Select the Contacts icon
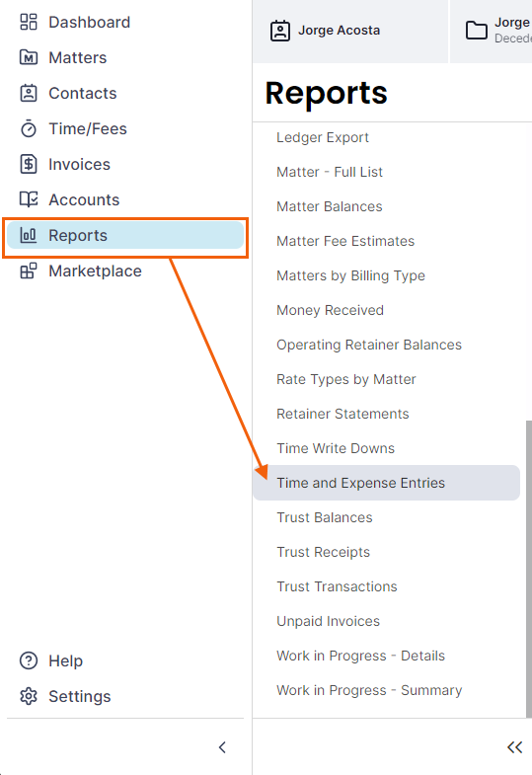Viewport: 532px width, 775px height. tap(29, 94)
